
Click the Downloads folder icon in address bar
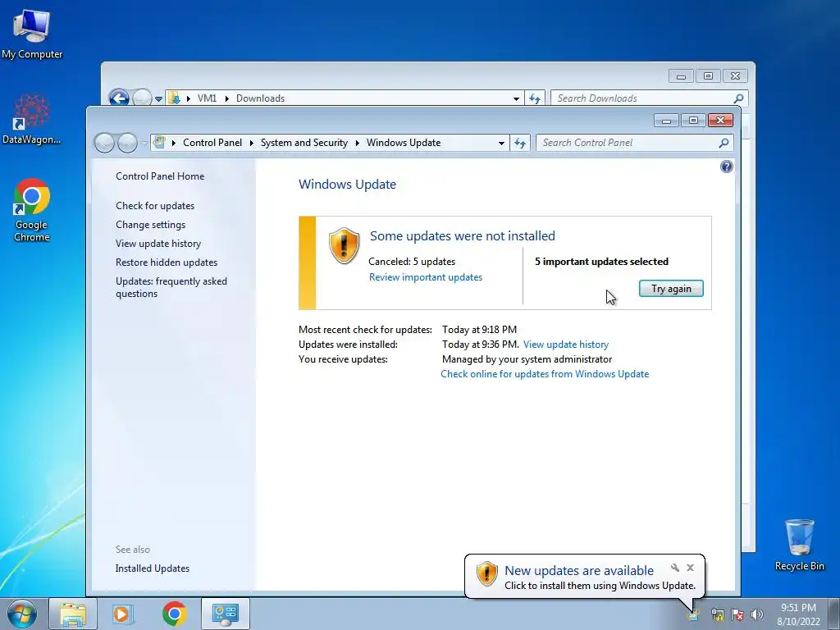(174, 98)
